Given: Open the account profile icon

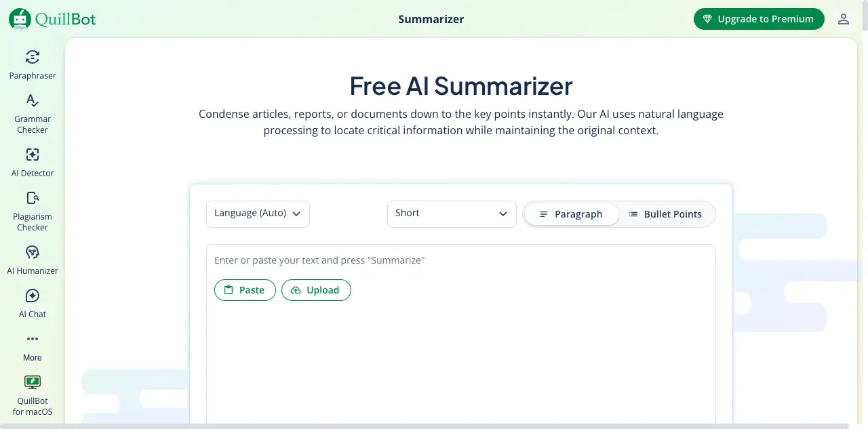Looking at the screenshot, I should (x=843, y=19).
